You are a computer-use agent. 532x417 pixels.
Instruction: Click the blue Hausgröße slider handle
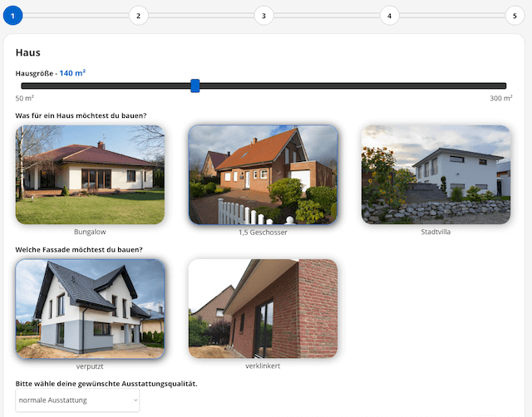click(195, 86)
